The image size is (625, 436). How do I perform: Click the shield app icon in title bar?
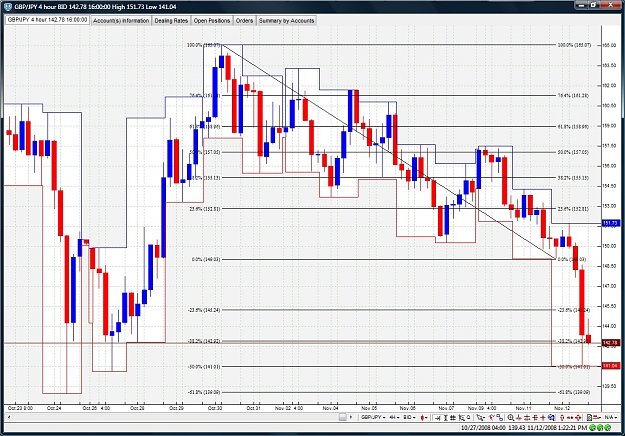[x=8, y=6]
